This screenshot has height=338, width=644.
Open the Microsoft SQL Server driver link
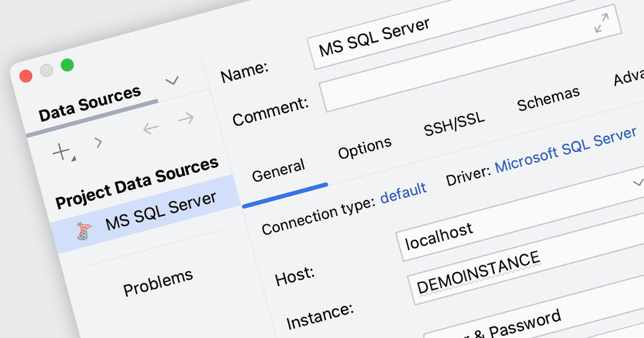(x=566, y=150)
